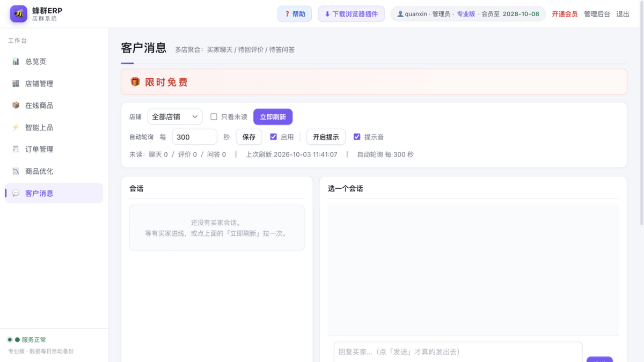This screenshot has width=644, height=362.
Task: Click the 会话 panel heading
Action: pyautogui.click(x=136, y=189)
